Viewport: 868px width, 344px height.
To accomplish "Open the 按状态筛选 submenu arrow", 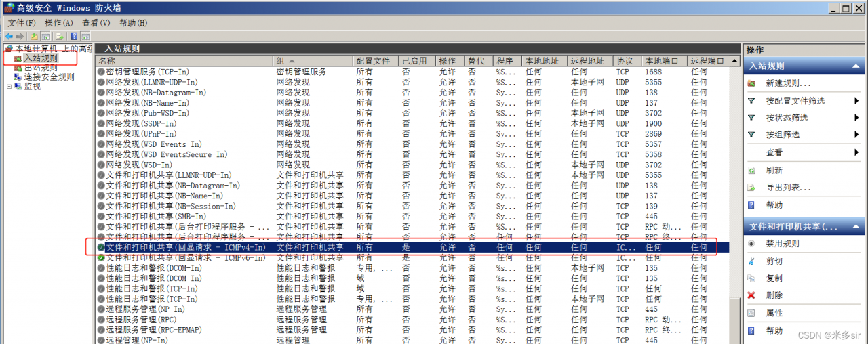I will tap(856, 118).
